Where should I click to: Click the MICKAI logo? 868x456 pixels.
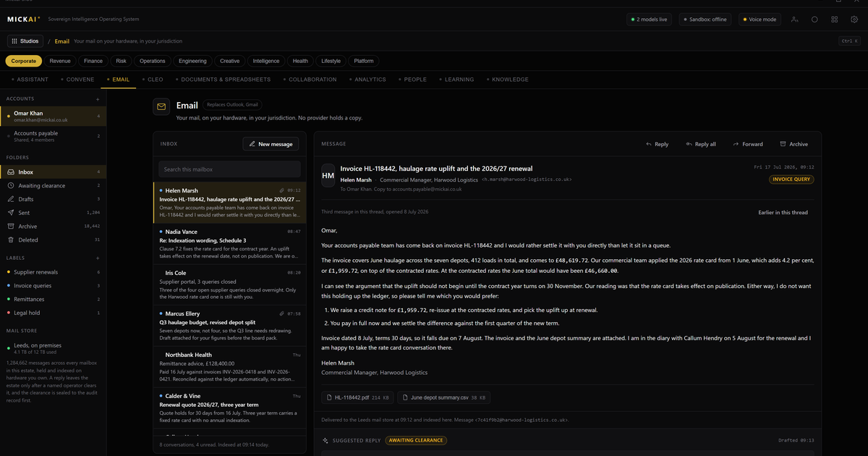click(x=24, y=20)
